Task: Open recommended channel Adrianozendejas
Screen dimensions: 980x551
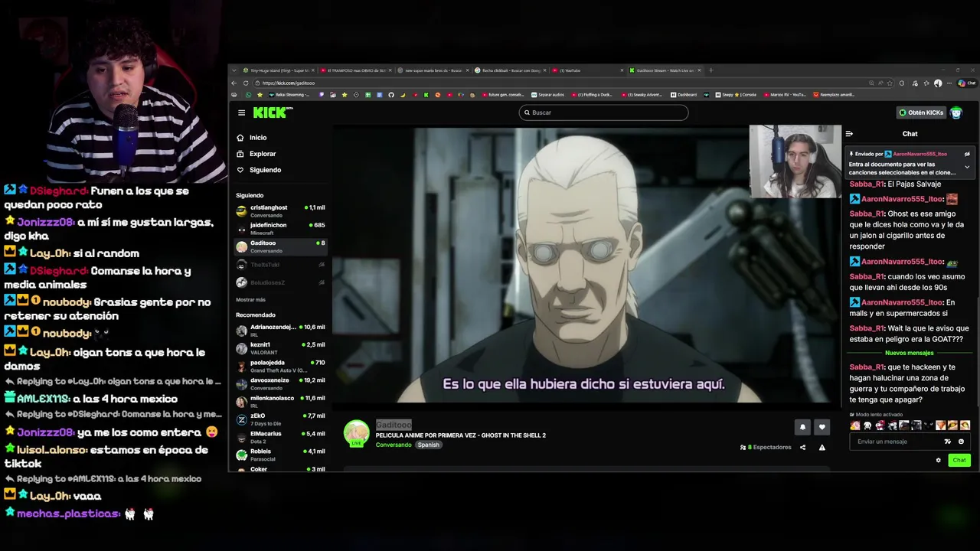Action: point(280,330)
